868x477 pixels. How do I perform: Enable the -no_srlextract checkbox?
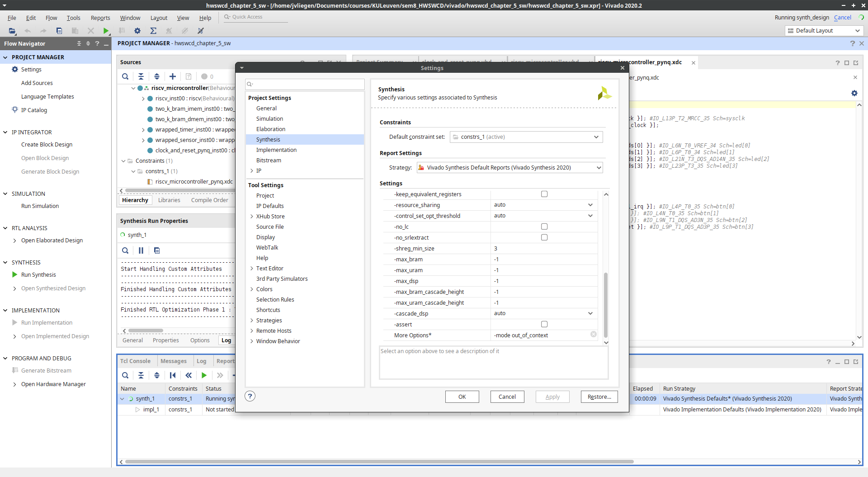tap(544, 237)
